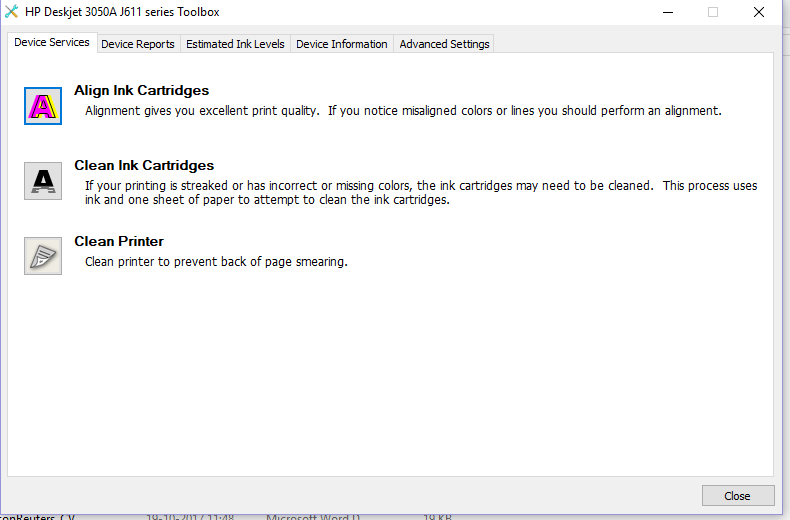Click the Clean Printer heading
The height and width of the screenshot is (520, 790).
tap(119, 241)
